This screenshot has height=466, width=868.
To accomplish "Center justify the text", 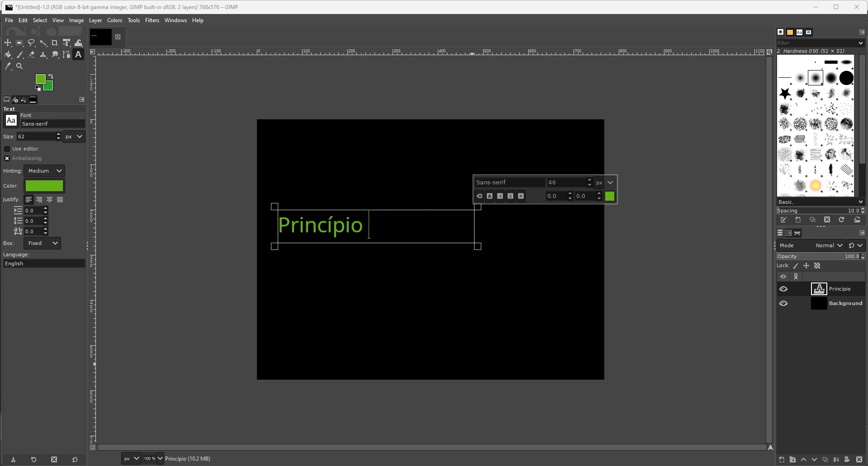I will 49,199.
